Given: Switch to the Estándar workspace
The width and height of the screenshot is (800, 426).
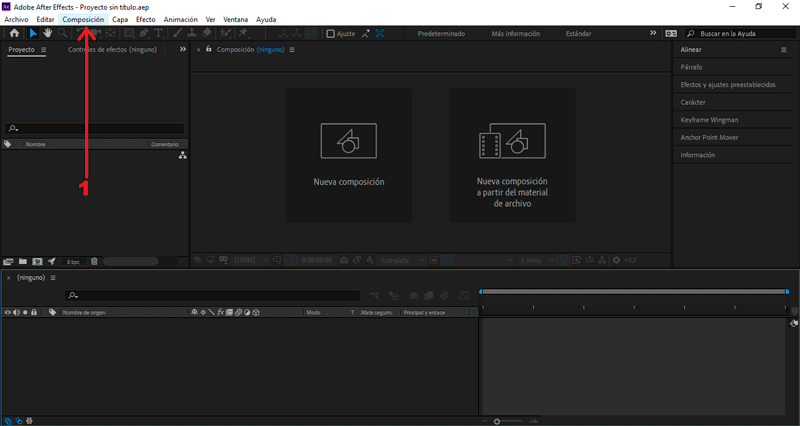Looking at the screenshot, I should pyautogui.click(x=579, y=34).
